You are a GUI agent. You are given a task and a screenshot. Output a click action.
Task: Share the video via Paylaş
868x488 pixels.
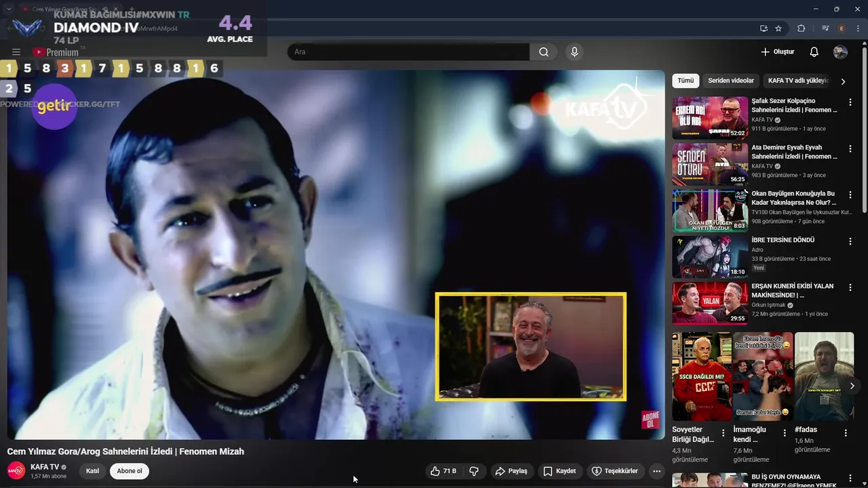[511, 471]
